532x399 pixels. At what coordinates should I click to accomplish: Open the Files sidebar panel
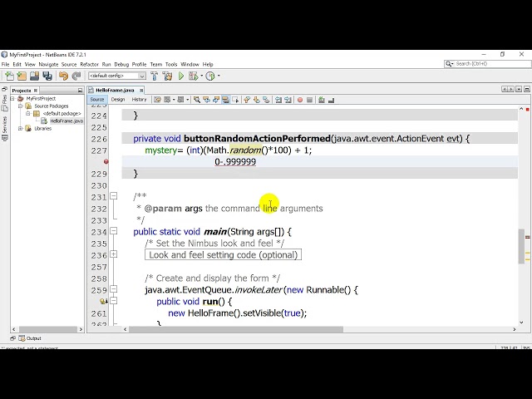tap(5, 103)
